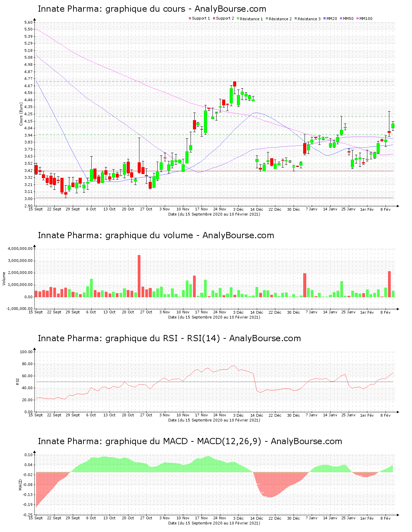Click the tallest volume bar, just before 27 Oct
Image resolution: width=412 pixels, height=532 pixels.
pyautogui.click(x=139, y=276)
